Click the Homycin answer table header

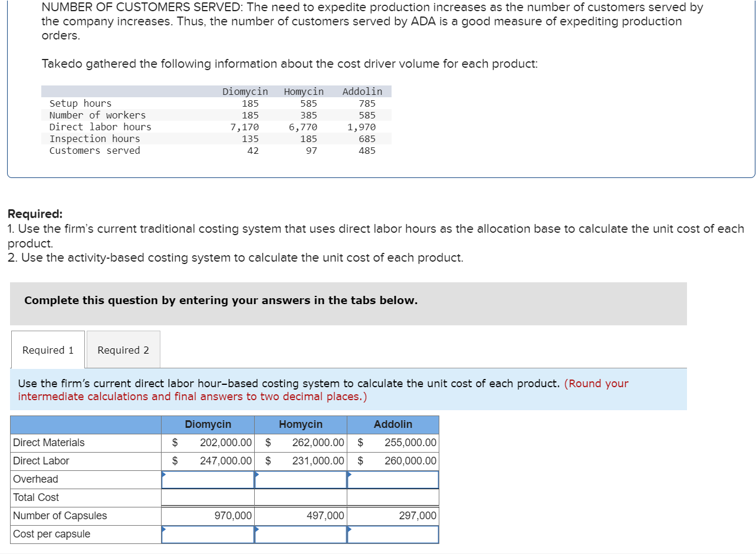point(301,424)
